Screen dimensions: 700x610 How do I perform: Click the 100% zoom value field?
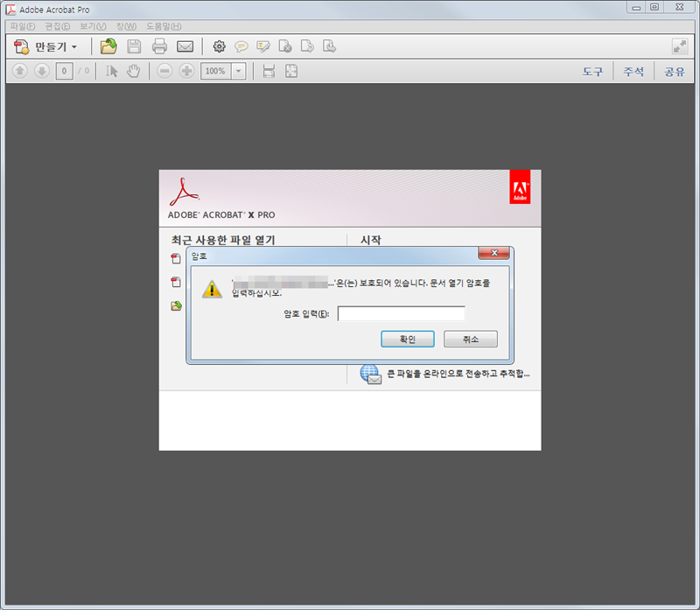[x=216, y=71]
